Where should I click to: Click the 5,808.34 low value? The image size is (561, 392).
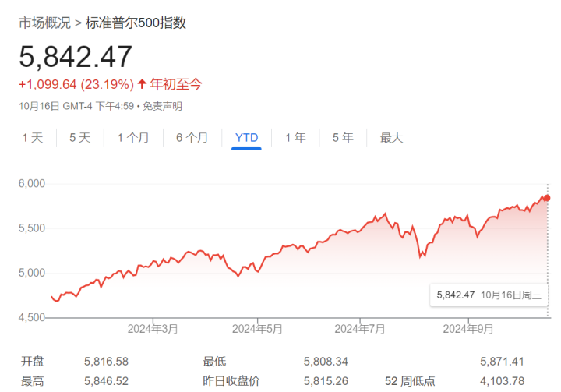point(326,362)
